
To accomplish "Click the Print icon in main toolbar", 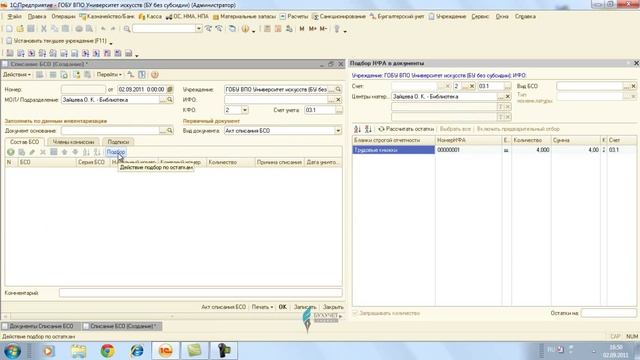I will [79, 29].
